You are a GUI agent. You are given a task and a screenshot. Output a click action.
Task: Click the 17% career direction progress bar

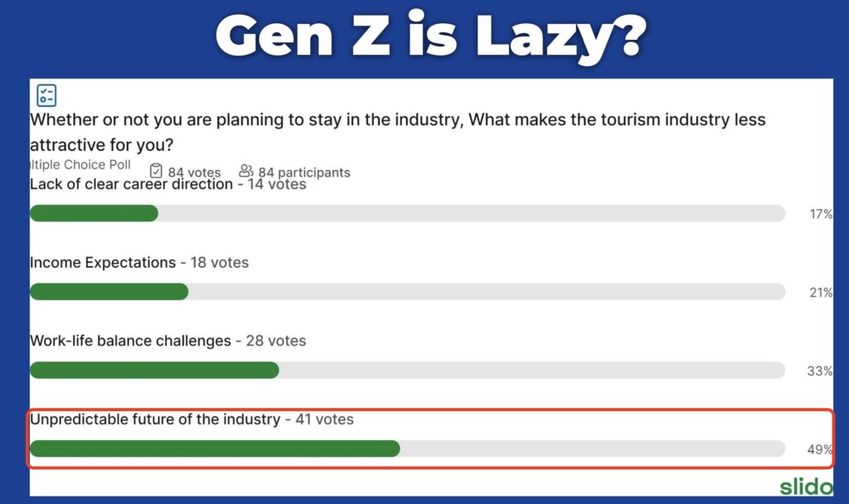(407, 213)
